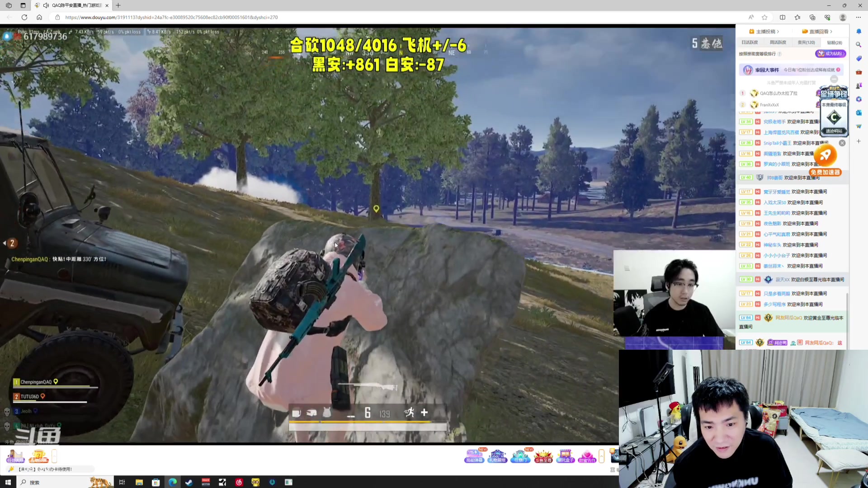Image resolution: width=868 pixels, height=488 pixels.
Task: Add a sidebar app with plus icon
Action: click(859, 141)
